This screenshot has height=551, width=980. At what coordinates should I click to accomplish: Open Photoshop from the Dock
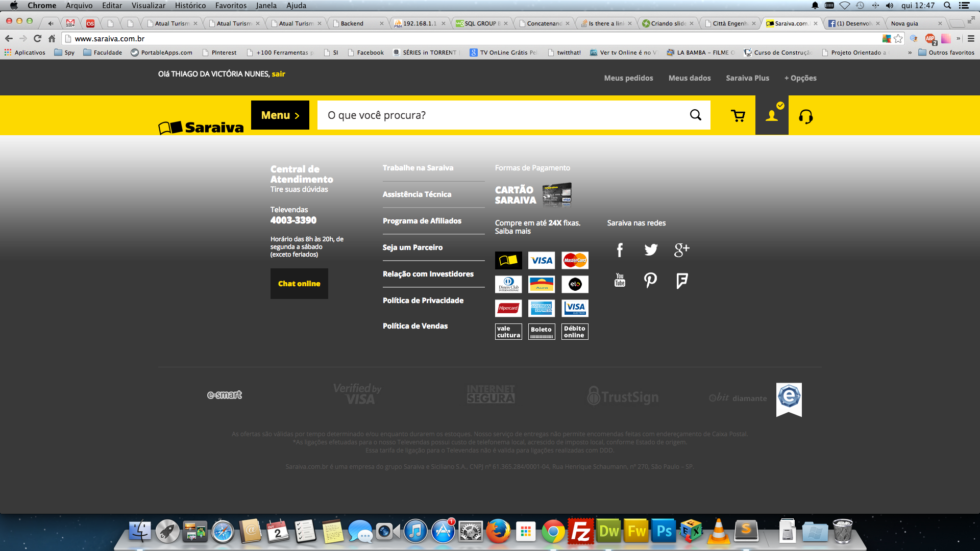click(x=664, y=532)
